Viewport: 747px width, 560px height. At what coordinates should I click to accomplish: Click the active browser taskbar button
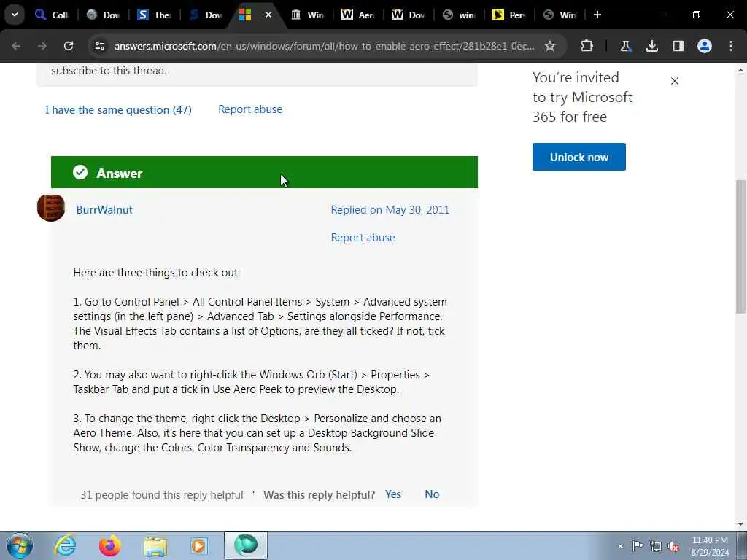(x=246, y=545)
